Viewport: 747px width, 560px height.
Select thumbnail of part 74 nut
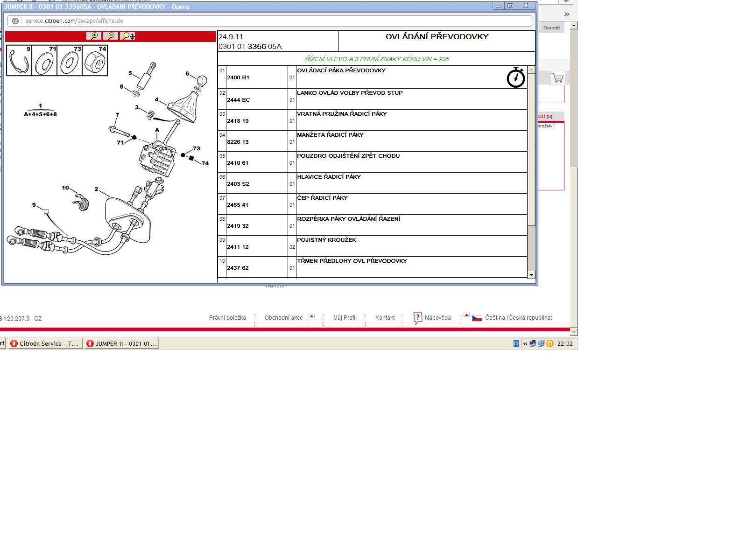(95, 60)
